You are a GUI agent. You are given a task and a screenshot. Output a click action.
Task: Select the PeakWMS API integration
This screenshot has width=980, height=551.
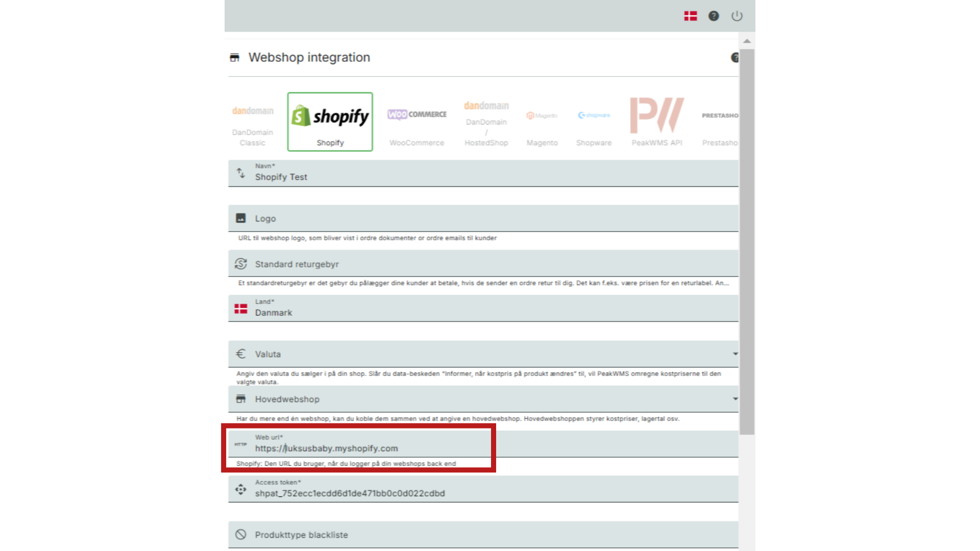(657, 122)
